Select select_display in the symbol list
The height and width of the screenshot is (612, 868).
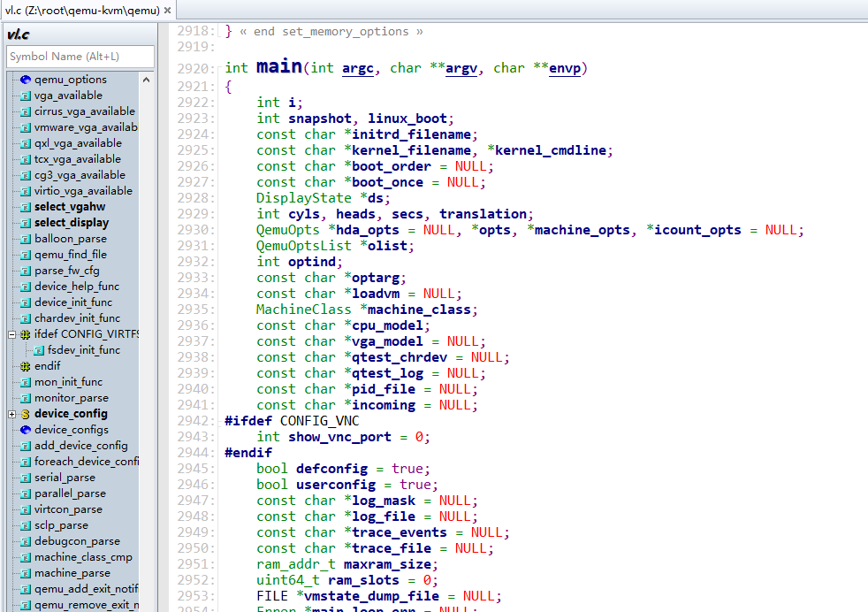(x=72, y=223)
